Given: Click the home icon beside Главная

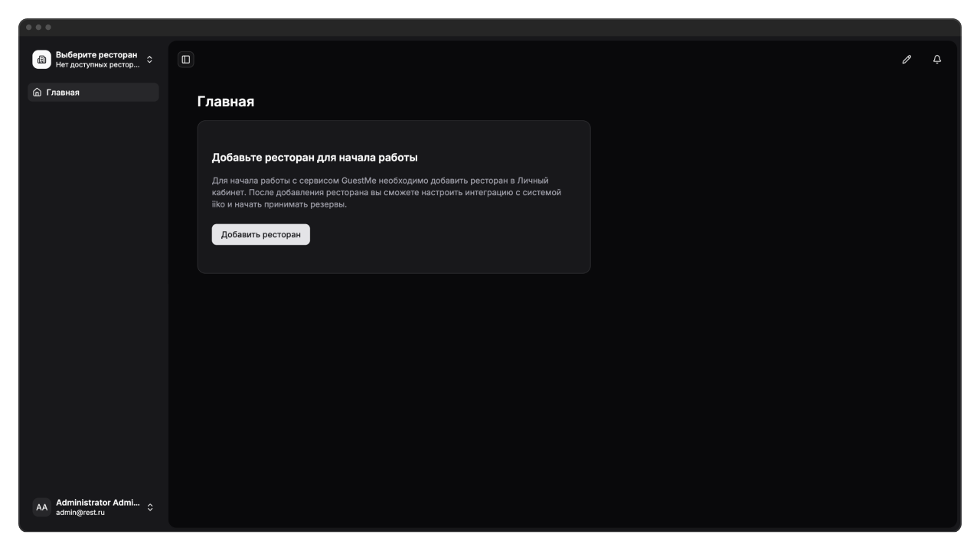Looking at the screenshot, I should [37, 93].
